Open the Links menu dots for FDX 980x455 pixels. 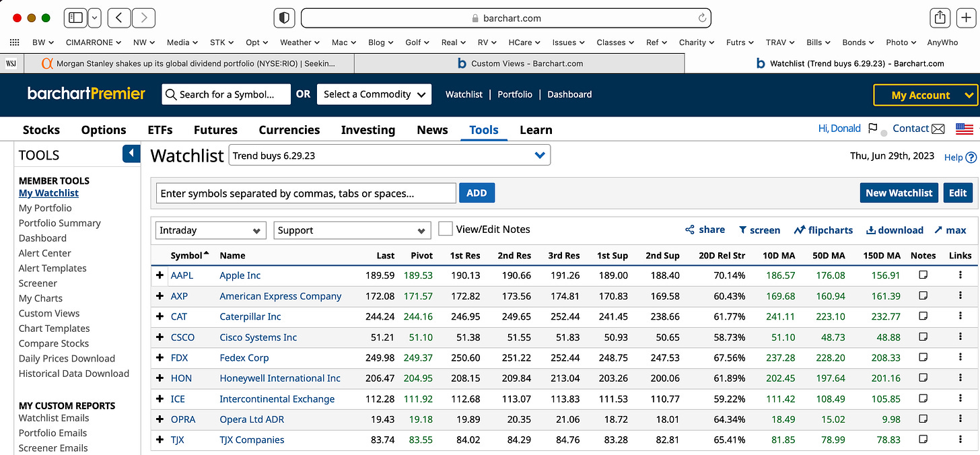pos(960,357)
